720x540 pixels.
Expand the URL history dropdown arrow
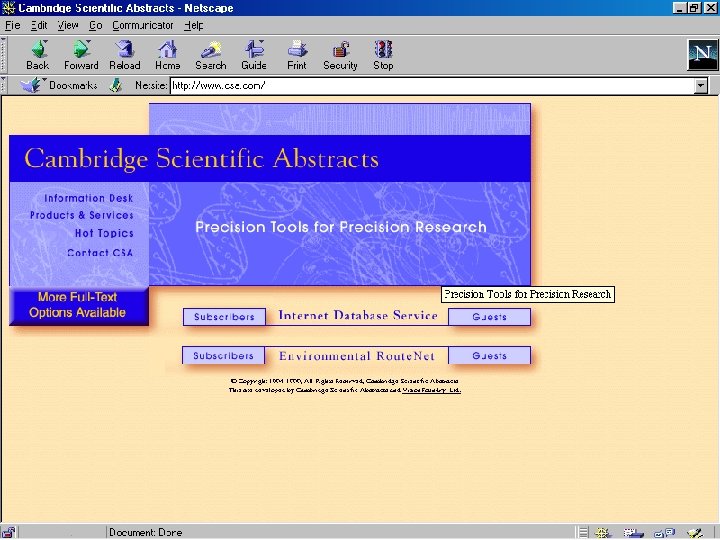click(701, 85)
